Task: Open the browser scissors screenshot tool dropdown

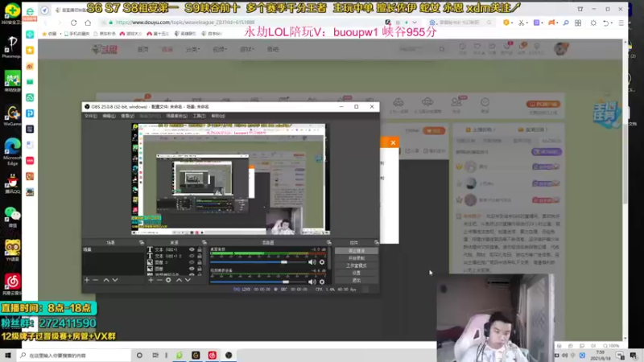Action: coord(527,23)
